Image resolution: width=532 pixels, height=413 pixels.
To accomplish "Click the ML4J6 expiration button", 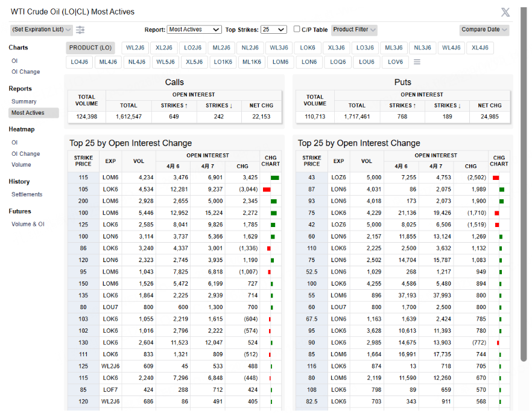I will click(x=108, y=62).
